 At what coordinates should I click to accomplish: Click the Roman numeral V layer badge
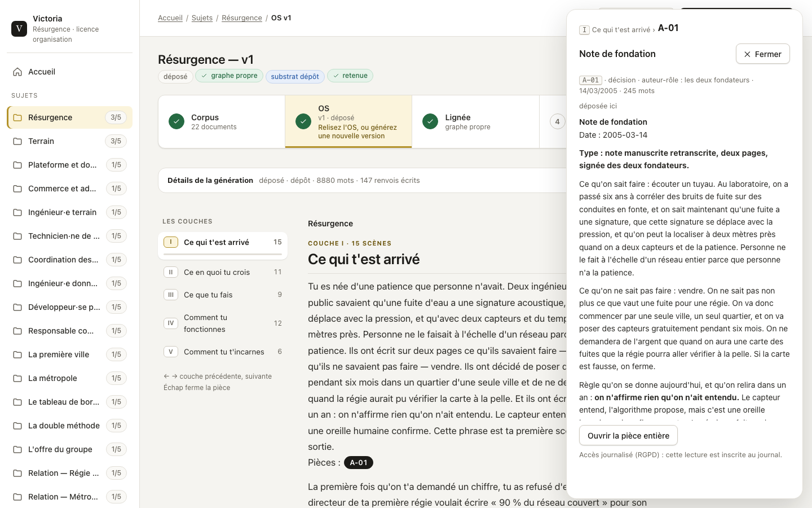pyautogui.click(x=171, y=352)
